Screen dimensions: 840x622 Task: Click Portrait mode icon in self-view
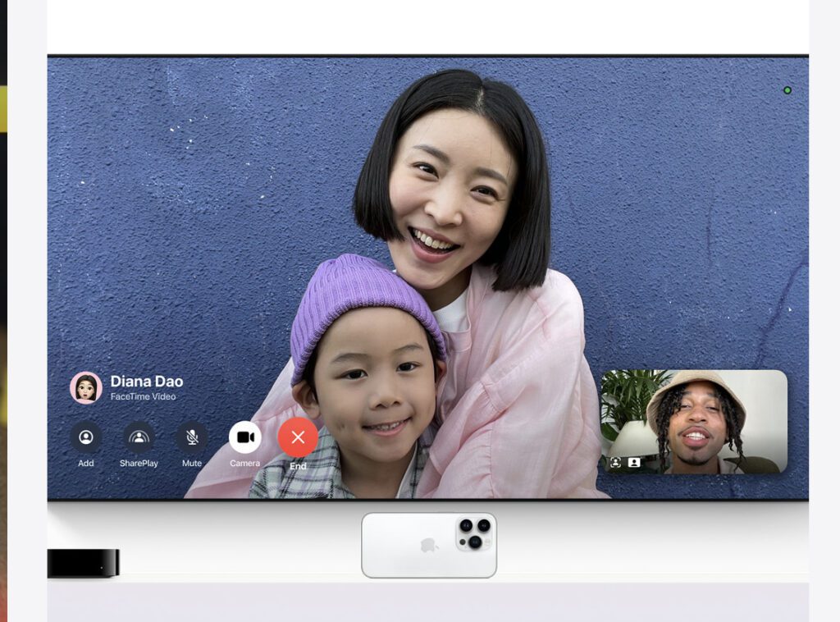pos(634,463)
